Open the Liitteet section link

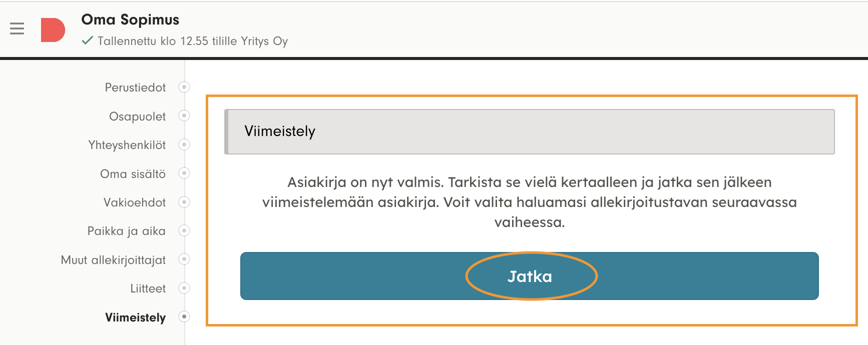[148, 288]
